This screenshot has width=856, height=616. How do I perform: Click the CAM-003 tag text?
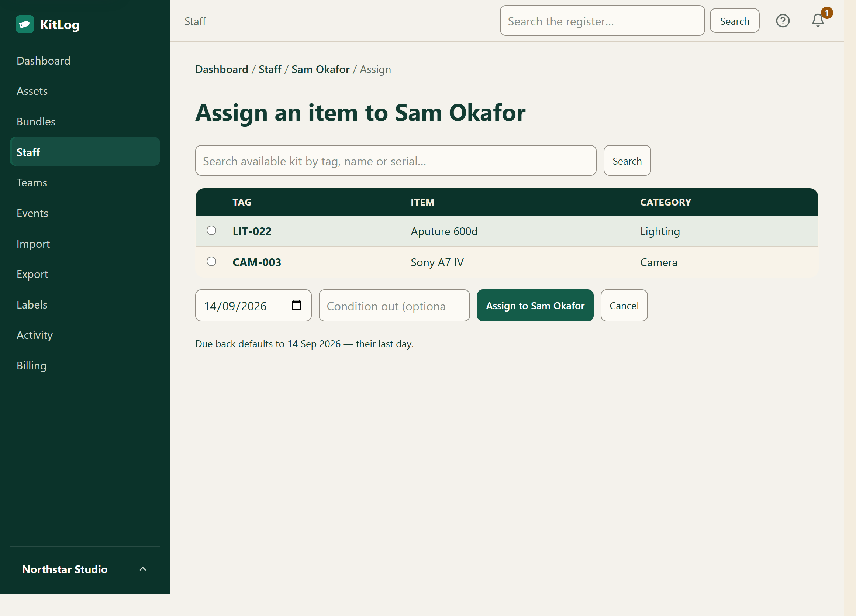[257, 262]
